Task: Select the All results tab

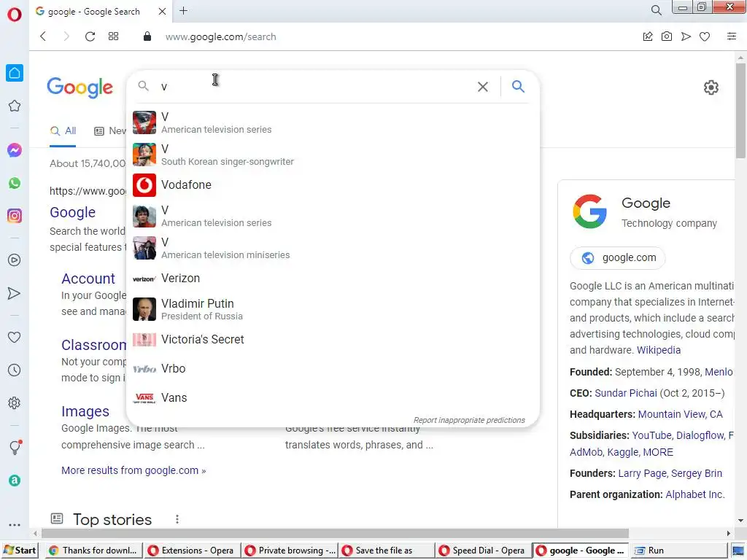Action: [x=63, y=131]
